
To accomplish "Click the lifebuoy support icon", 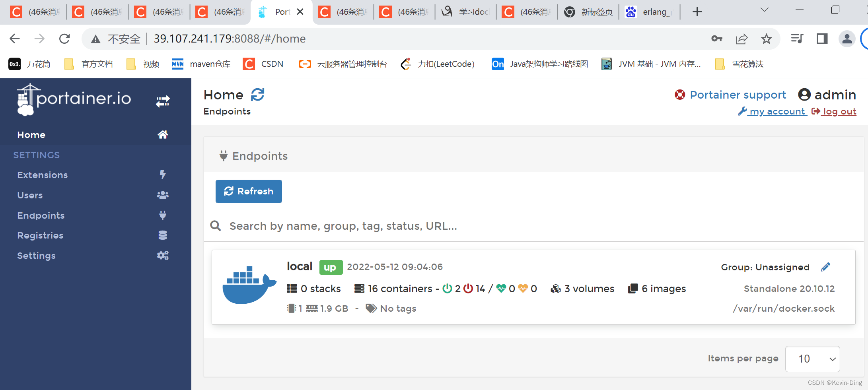I will [680, 95].
